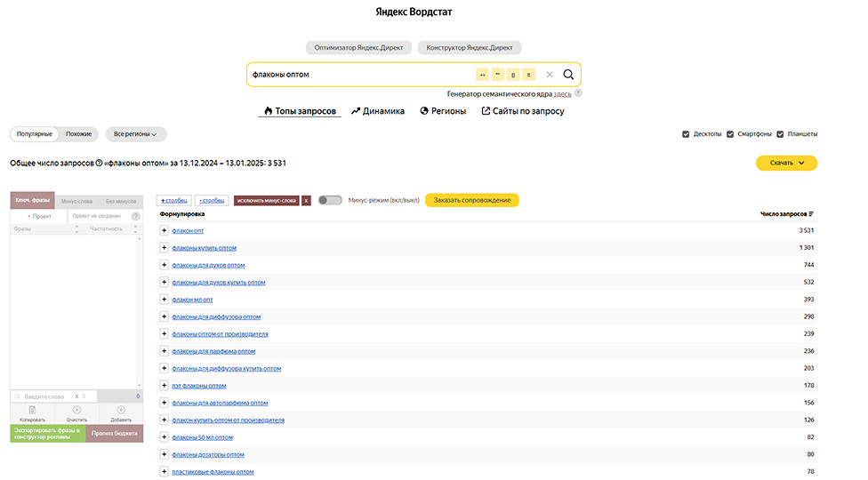Screen dimensions: 868x480
Task: Click plus icon beside 'флакон опт'
Action: pyautogui.click(x=164, y=230)
